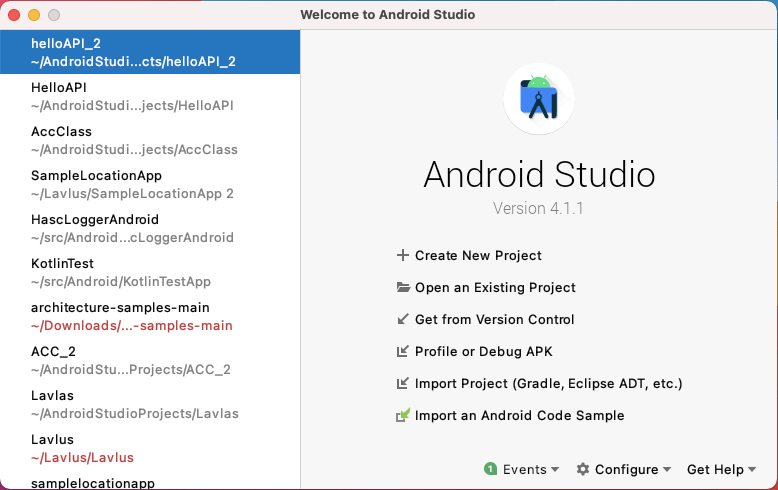Open an Existing Project
The image size is (778, 490).
(495, 288)
